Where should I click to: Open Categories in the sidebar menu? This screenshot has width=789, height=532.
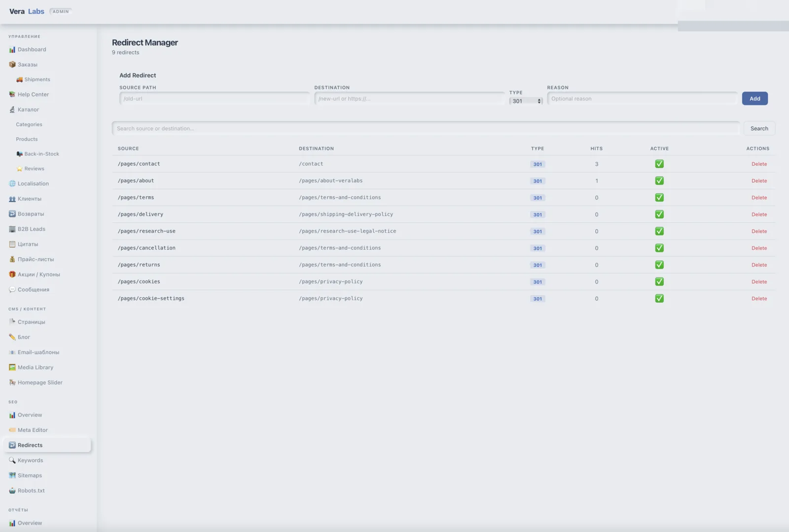29,124
